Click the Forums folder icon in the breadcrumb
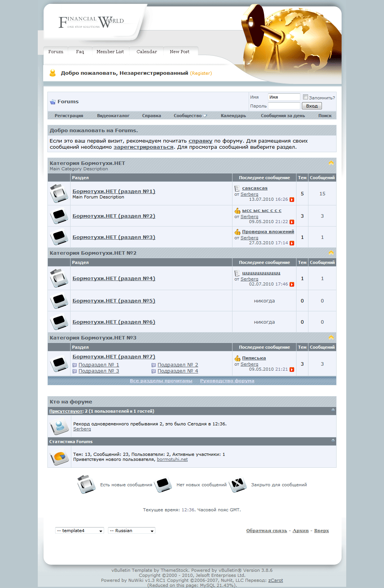This screenshot has height=588, width=384. click(x=52, y=102)
